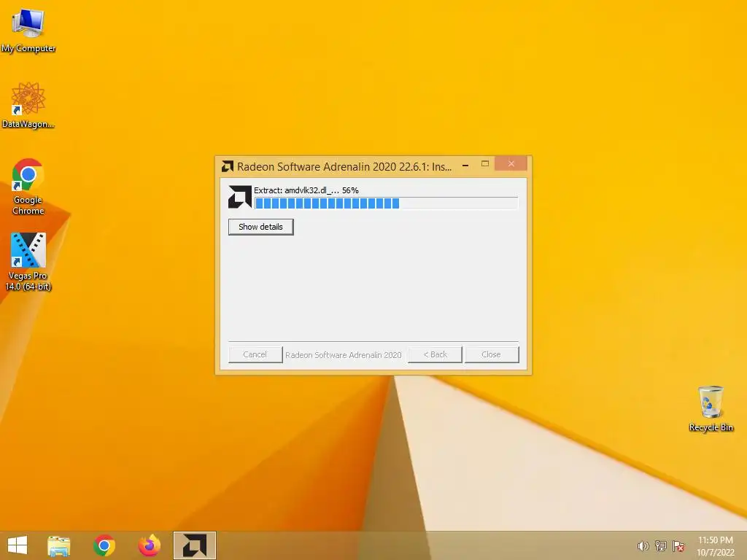Image resolution: width=747 pixels, height=560 pixels.
Task: Click the 'Extract: amdvlk32.dl_... 56%' status text
Action: 306,190
